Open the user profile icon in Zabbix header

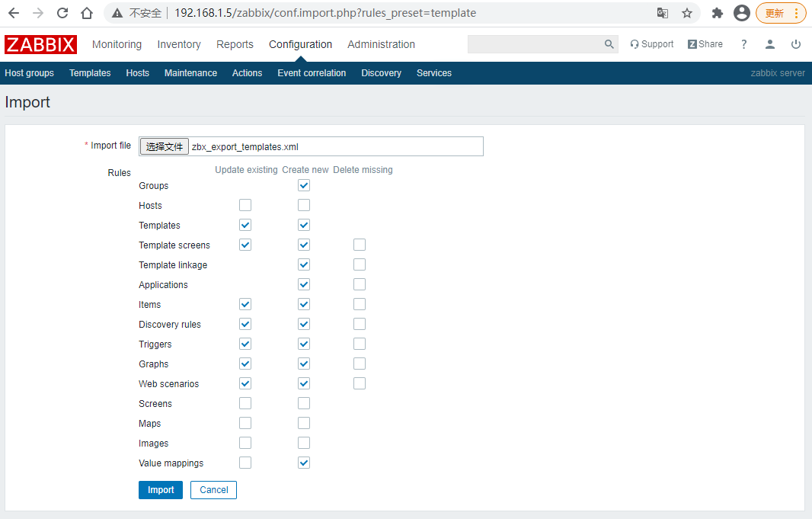coord(770,44)
